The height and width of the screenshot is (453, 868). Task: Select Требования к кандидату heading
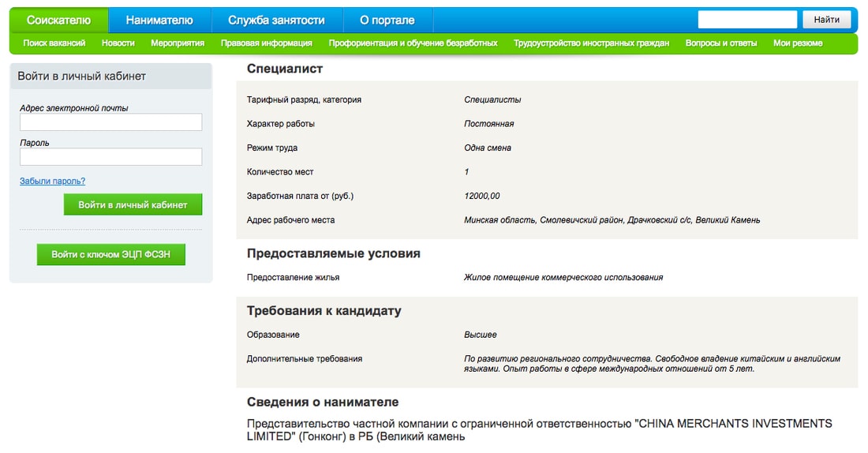pos(324,311)
